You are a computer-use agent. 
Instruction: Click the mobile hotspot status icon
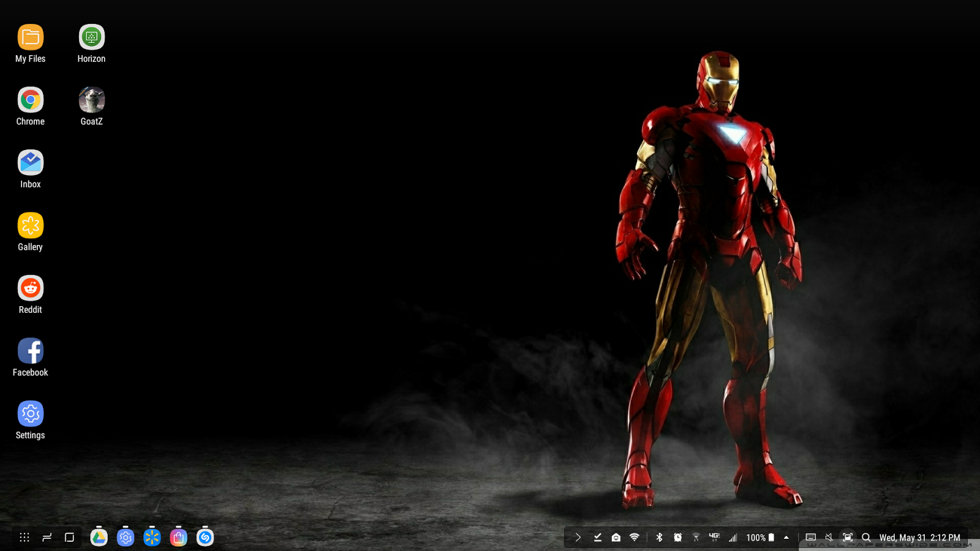(x=696, y=538)
